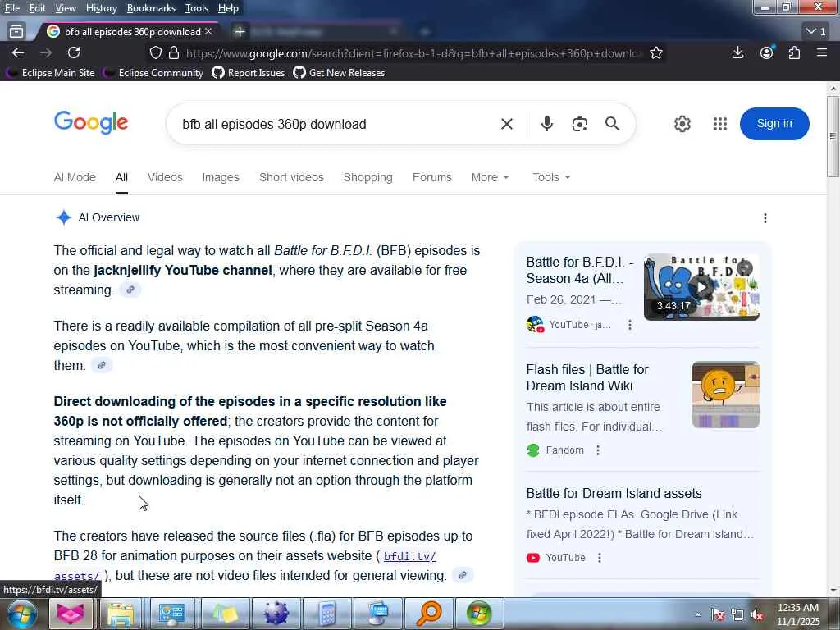
Task: Open options for the YouTube Season 4a result
Action: coord(629,325)
